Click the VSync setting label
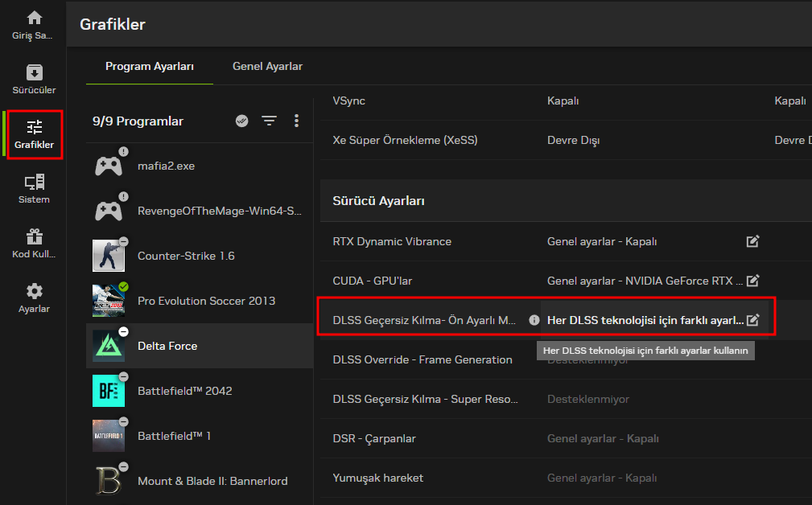Image resolution: width=812 pixels, height=505 pixels. (x=348, y=101)
